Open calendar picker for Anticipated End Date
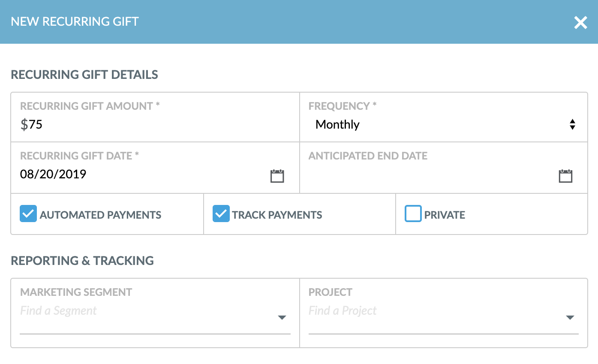The image size is (598, 364). click(x=565, y=176)
